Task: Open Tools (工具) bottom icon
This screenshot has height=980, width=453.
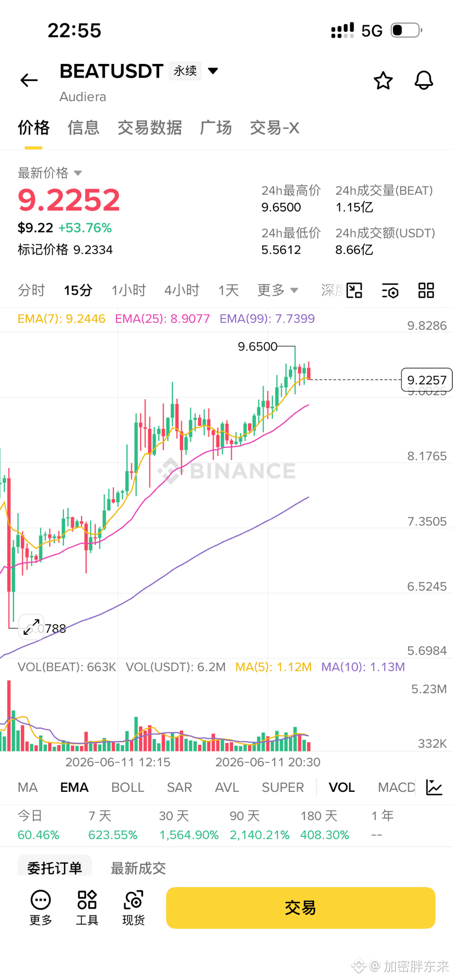Action: click(x=87, y=908)
